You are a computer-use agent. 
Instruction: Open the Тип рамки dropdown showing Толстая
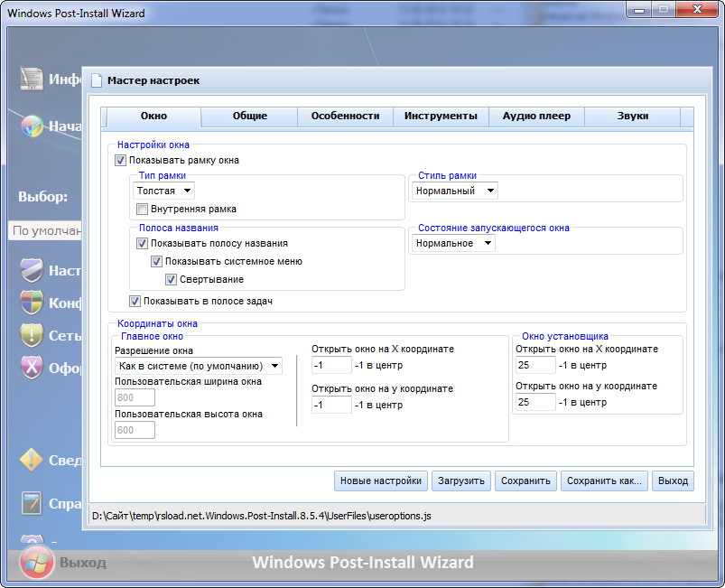[x=163, y=191]
